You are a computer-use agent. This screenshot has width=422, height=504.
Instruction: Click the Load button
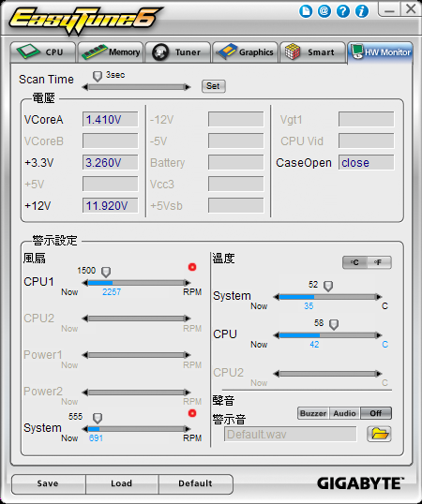coord(122,483)
